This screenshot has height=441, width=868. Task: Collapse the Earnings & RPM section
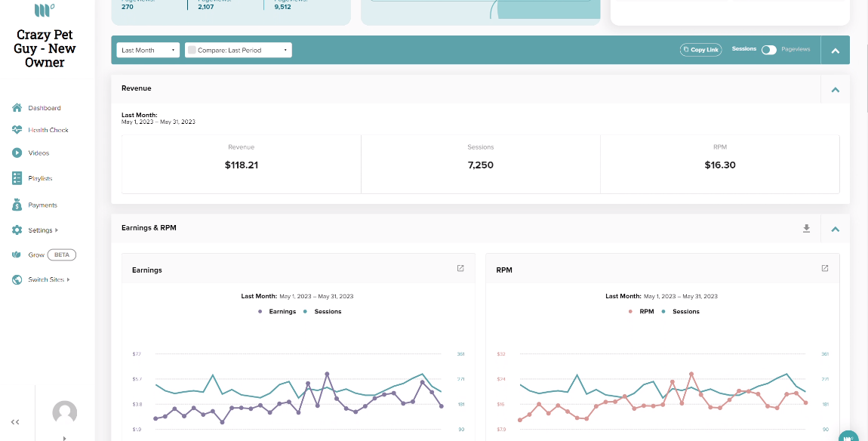836,229
